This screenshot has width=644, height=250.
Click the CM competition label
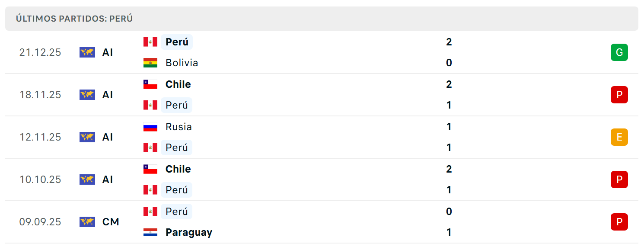111,222
